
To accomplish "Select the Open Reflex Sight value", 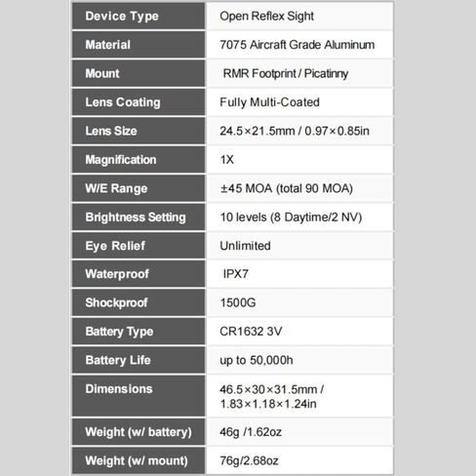I will pyautogui.click(x=266, y=17).
